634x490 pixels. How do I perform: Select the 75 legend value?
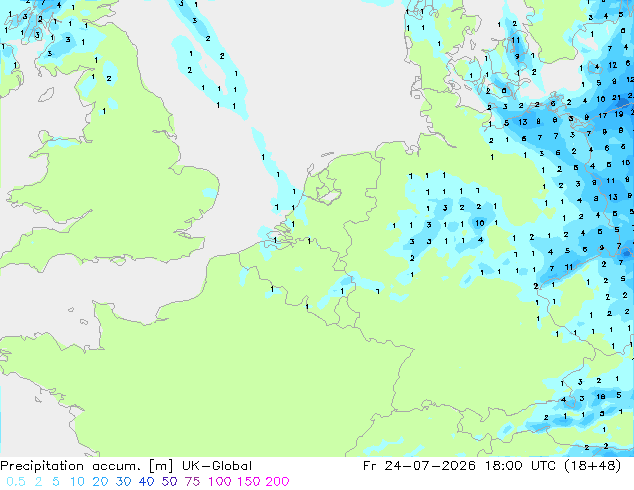(192, 482)
